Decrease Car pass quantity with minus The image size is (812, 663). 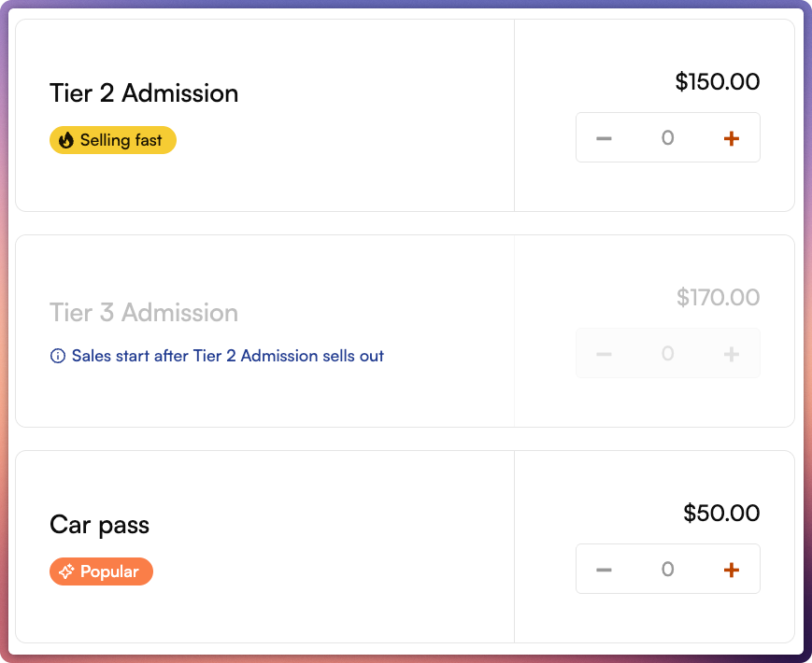pyautogui.click(x=604, y=570)
